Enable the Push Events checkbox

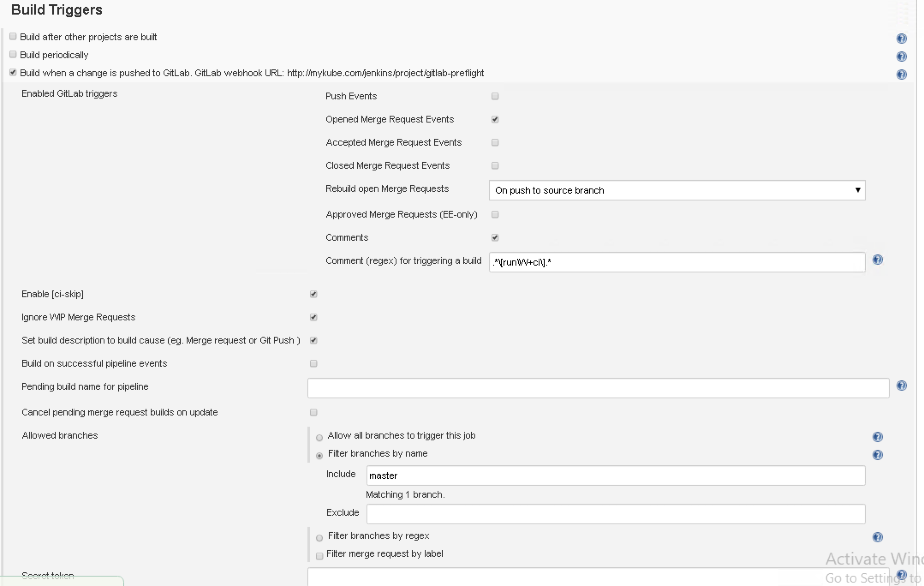495,96
